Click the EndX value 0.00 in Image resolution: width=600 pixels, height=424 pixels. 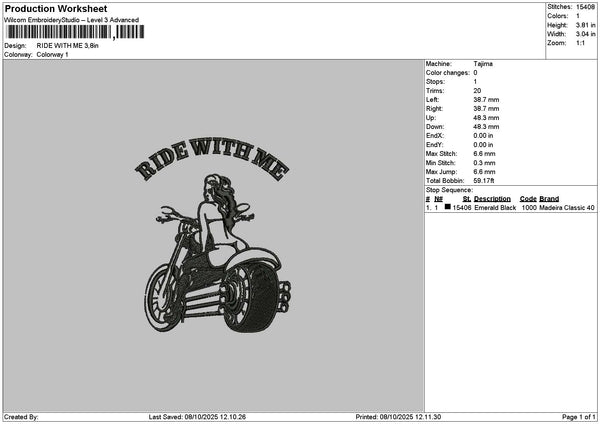pos(483,136)
